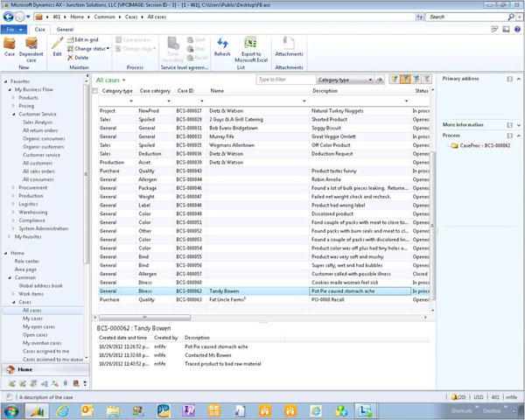
Task: Select the CaseProc - BCS-000062 process
Action: [x=485, y=145]
